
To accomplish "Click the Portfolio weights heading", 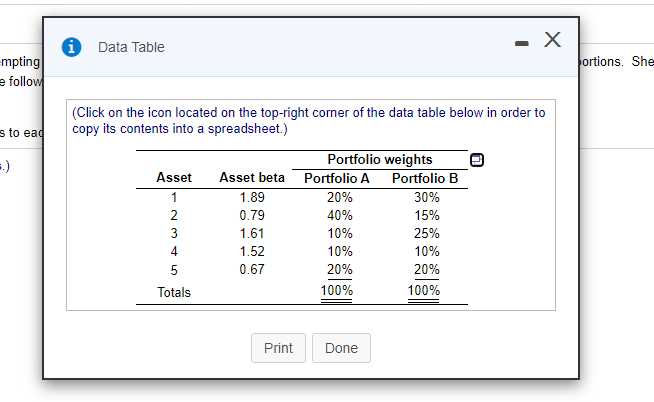I will click(380, 160).
